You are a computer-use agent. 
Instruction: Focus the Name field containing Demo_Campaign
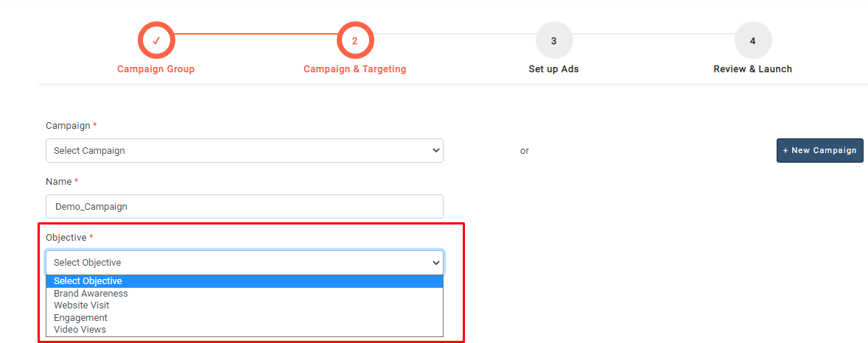pyautogui.click(x=244, y=207)
